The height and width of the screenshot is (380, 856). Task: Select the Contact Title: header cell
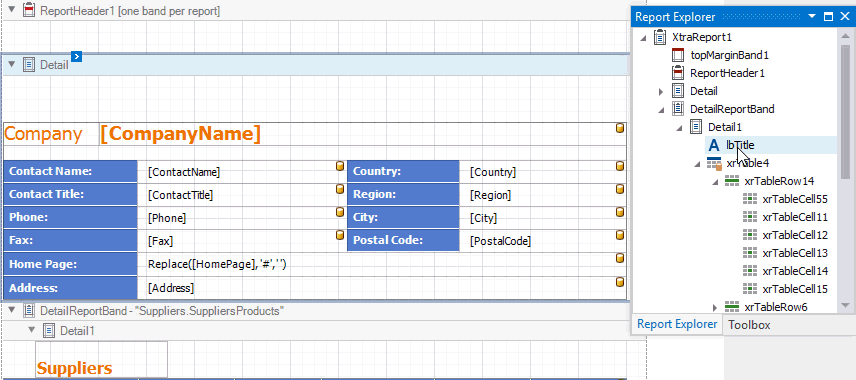[70, 194]
